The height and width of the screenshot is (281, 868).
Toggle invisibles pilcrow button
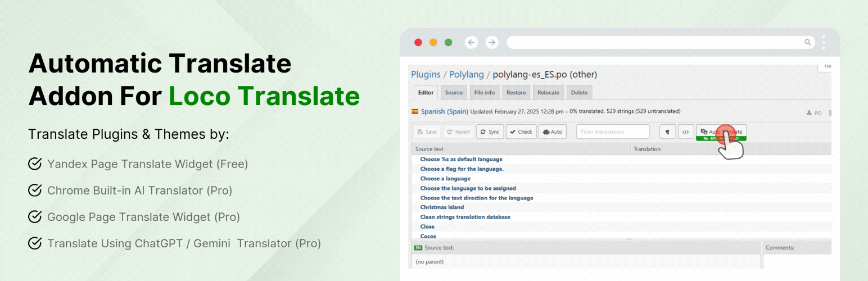tap(667, 132)
